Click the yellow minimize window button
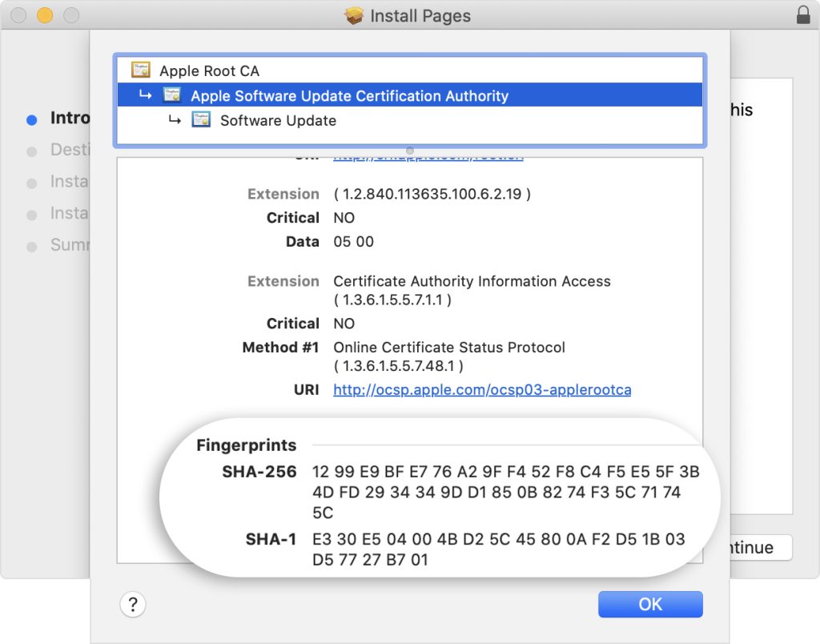This screenshot has width=820, height=644. point(45,15)
